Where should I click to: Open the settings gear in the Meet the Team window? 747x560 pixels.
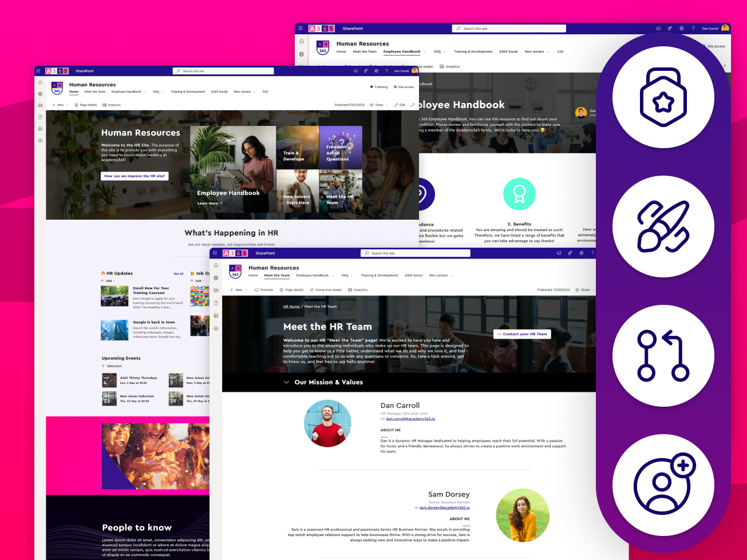coord(581,253)
